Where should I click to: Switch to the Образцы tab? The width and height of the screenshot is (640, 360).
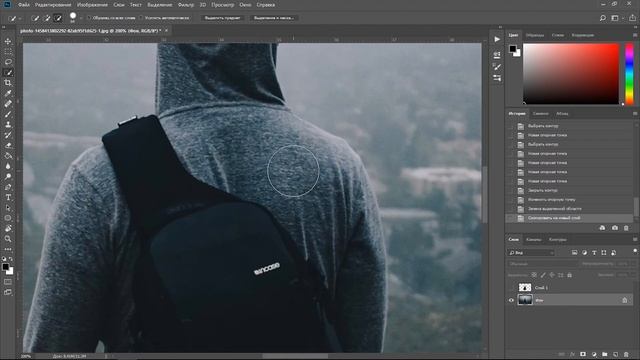point(535,35)
